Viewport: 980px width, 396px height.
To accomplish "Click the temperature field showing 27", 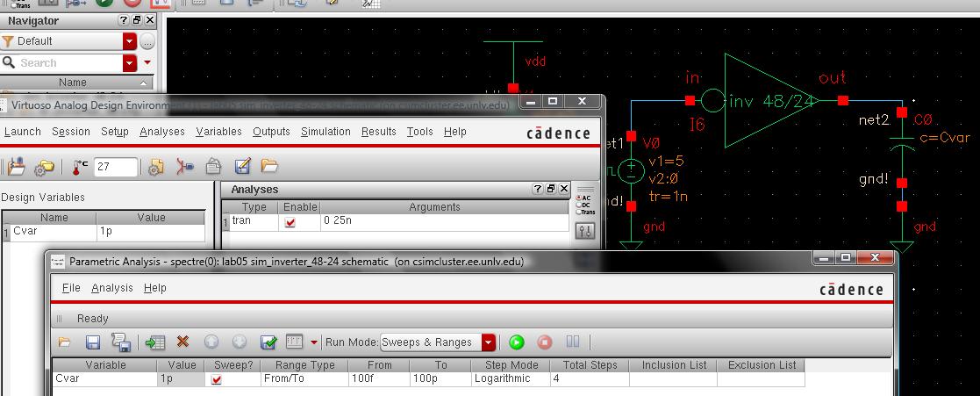I will (x=116, y=167).
